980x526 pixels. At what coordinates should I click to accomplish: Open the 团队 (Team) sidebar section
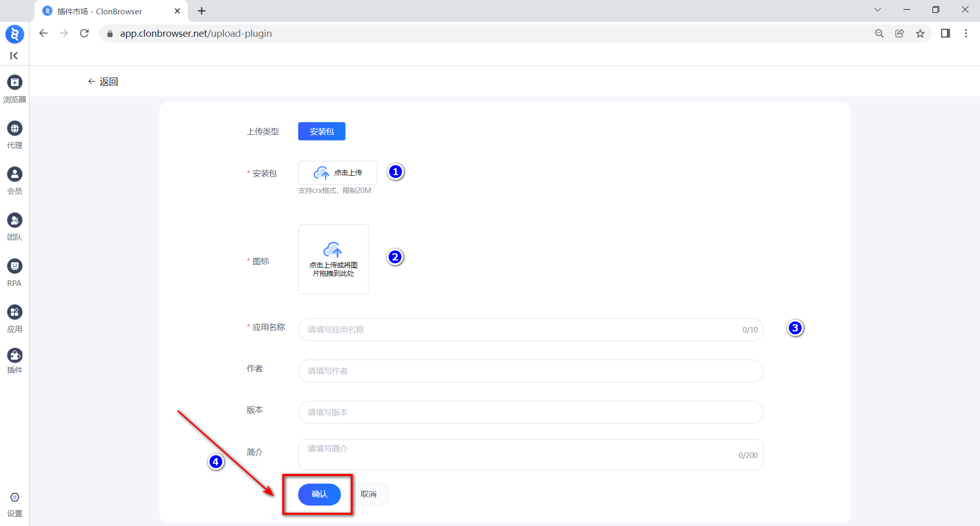(x=14, y=226)
